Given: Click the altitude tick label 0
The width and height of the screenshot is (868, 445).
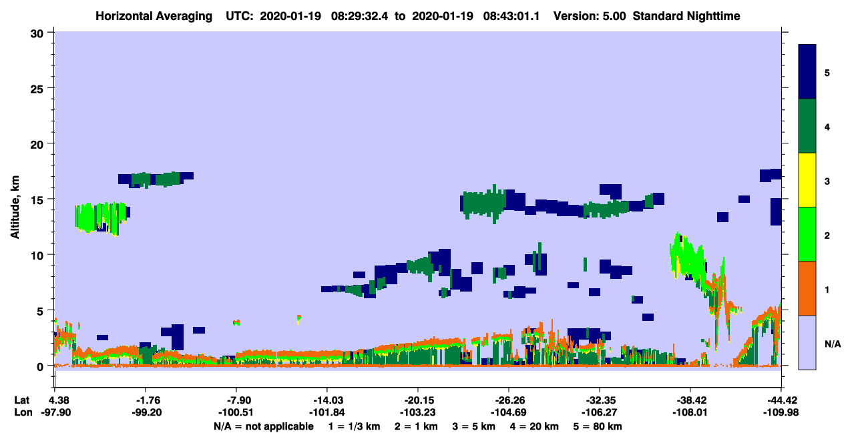Looking at the screenshot, I should [42, 366].
